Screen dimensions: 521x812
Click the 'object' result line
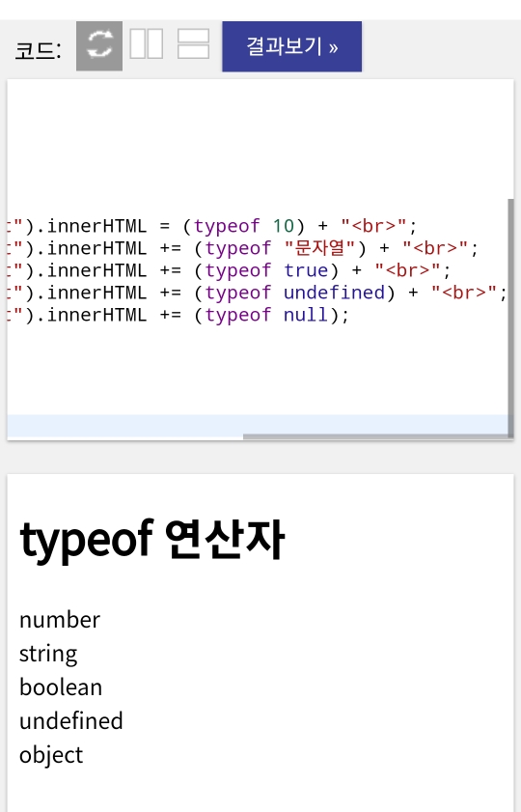point(51,755)
